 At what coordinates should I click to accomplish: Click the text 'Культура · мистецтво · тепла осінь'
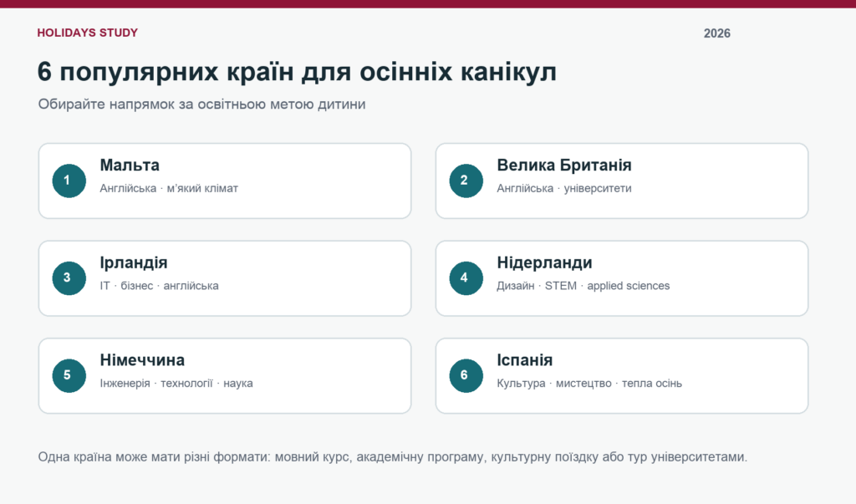(x=589, y=384)
